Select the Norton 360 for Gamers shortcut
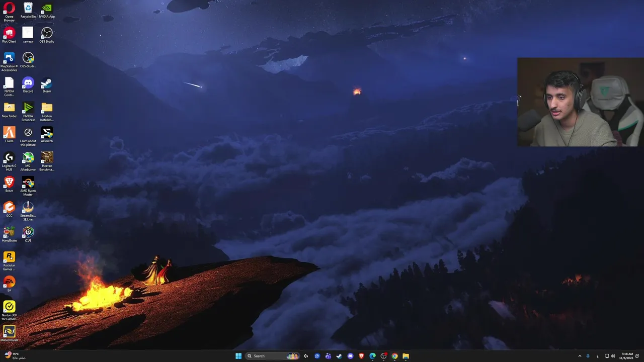Image resolution: width=644 pixels, height=362 pixels. 9,311
